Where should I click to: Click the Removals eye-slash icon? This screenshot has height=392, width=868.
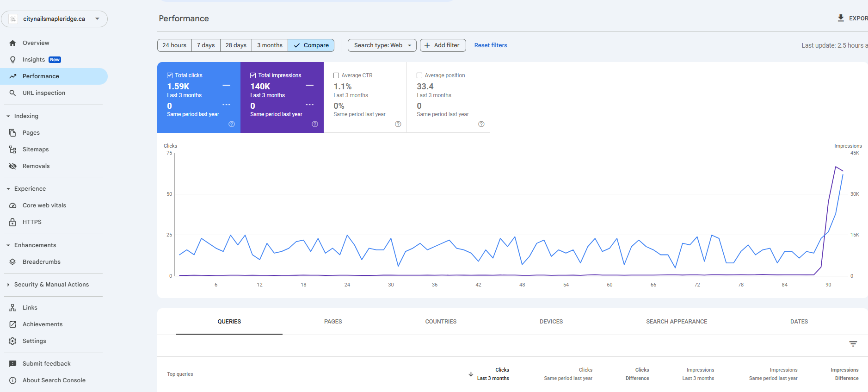click(13, 166)
